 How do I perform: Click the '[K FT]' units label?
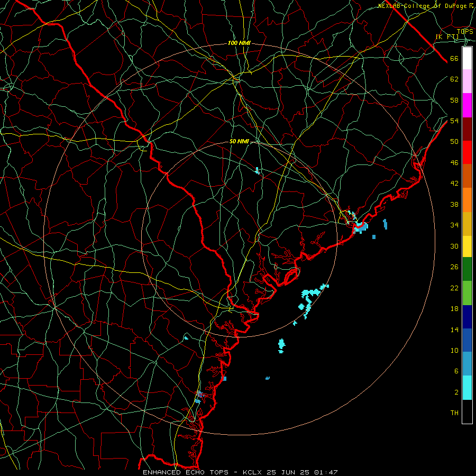[447, 37]
